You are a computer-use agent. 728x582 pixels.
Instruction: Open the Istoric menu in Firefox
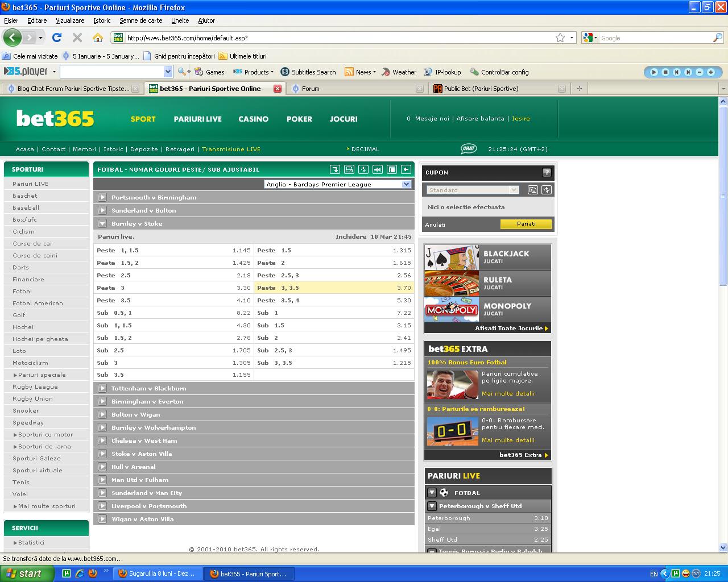[102, 20]
